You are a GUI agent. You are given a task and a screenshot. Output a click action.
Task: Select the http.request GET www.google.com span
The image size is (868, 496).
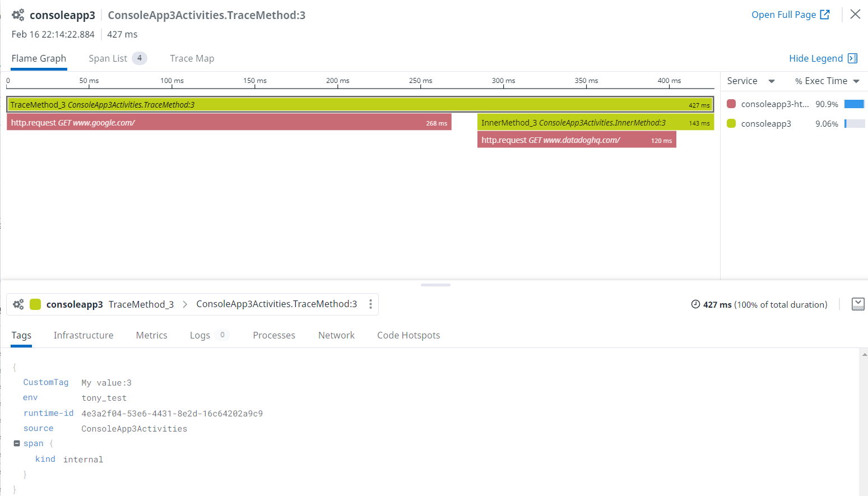click(229, 123)
